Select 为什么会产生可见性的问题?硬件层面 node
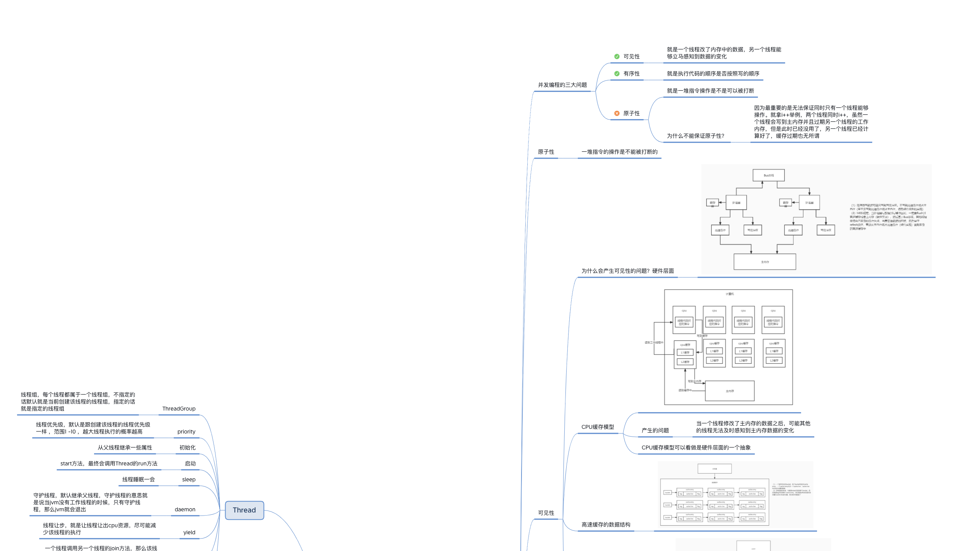 click(628, 271)
